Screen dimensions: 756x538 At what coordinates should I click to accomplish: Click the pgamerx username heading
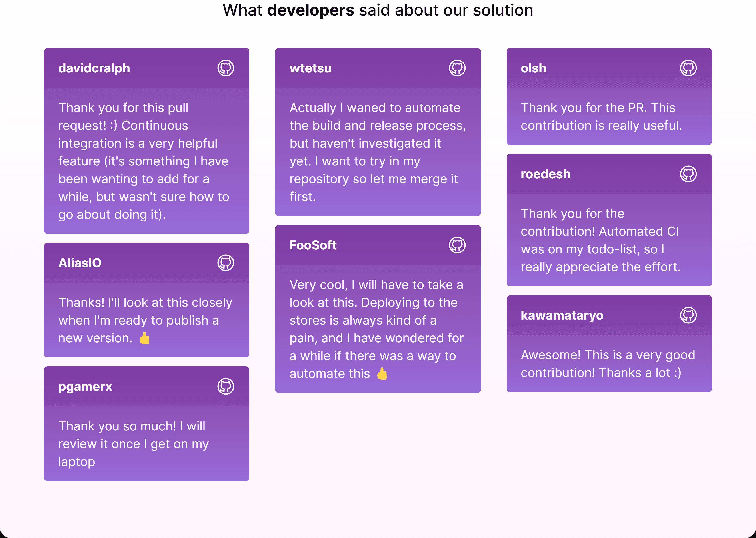tap(85, 387)
